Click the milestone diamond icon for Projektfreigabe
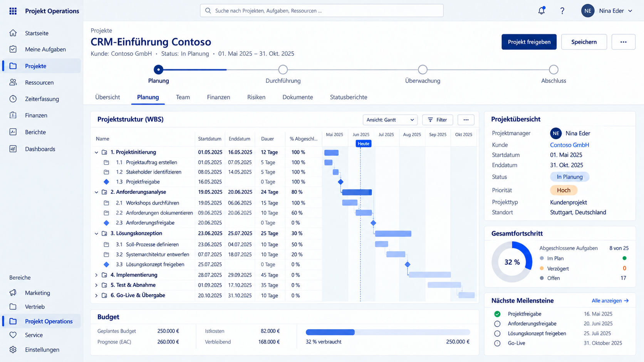644x362 pixels. coord(107,182)
